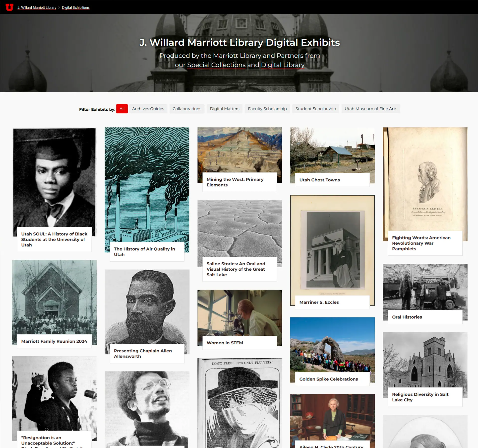
Task: Select the All filter
Action: click(122, 109)
